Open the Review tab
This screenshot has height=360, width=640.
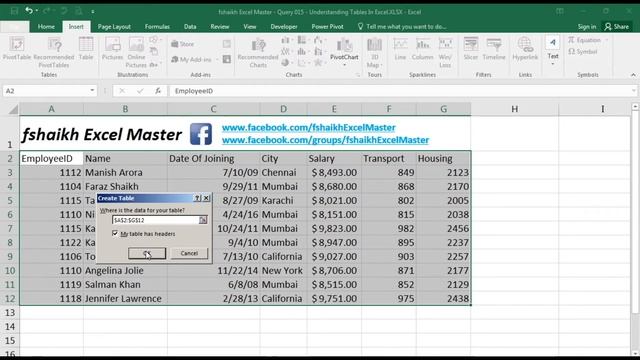[x=220, y=27]
